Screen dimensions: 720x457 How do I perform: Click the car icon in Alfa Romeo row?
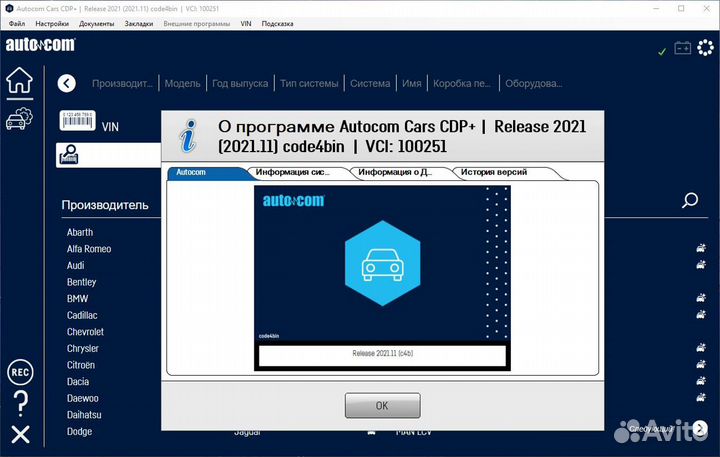[701, 248]
